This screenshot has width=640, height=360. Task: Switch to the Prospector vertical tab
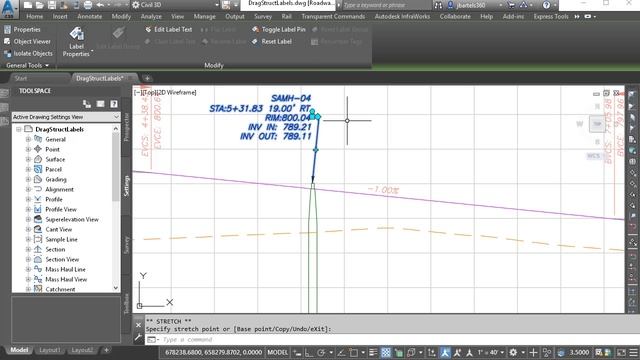pyautogui.click(x=126, y=127)
